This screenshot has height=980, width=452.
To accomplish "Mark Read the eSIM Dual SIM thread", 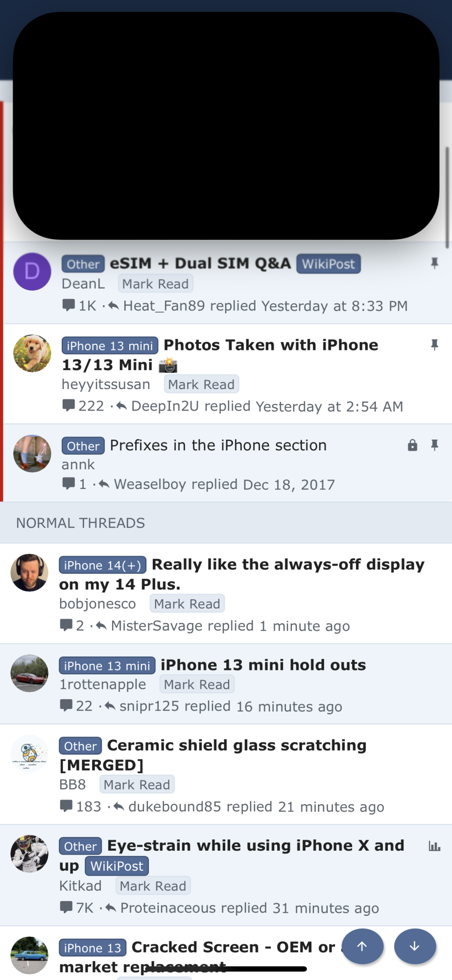I will (155, 284).
